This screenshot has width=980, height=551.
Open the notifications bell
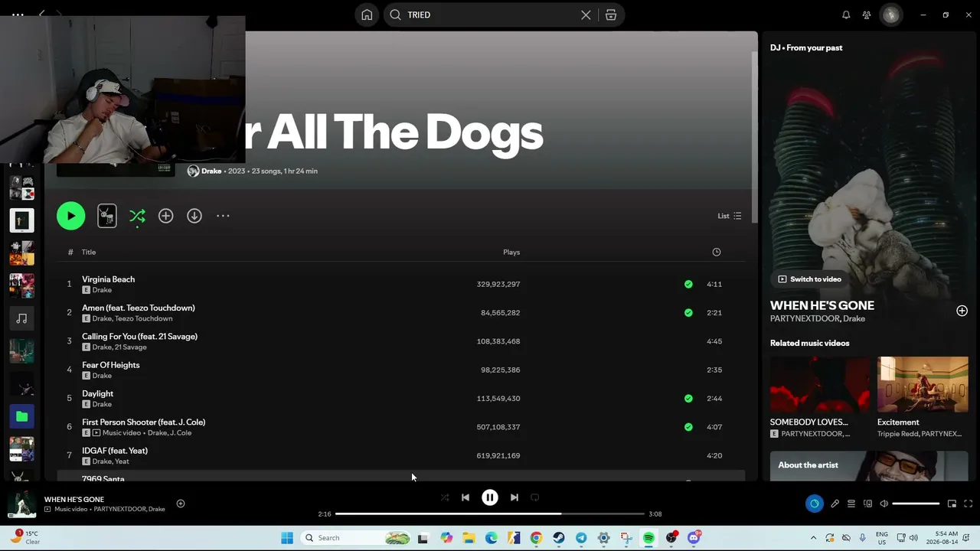pos(846,15)
